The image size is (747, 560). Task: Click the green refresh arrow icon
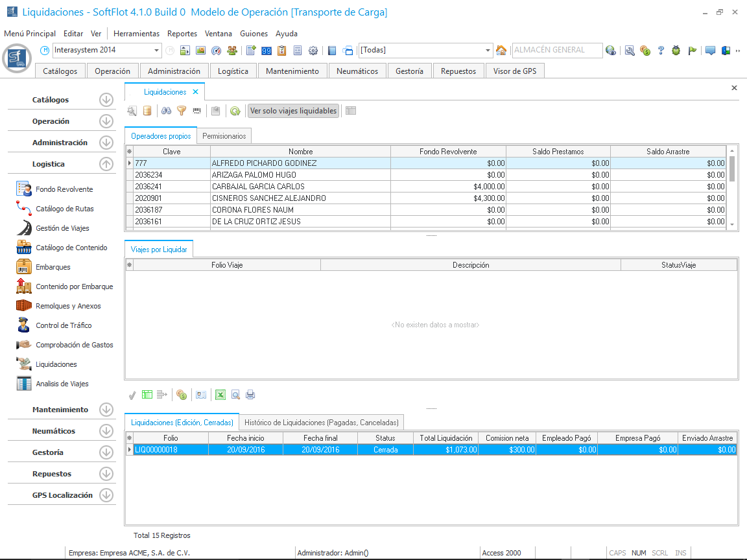tap(235, 111)
